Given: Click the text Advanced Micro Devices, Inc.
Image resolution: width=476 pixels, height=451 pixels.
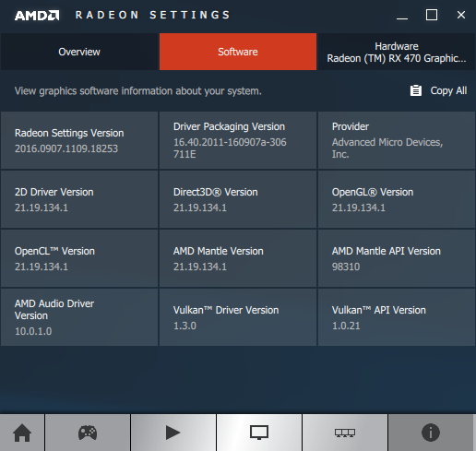Looking at the screenshot, I should [387, 148].
